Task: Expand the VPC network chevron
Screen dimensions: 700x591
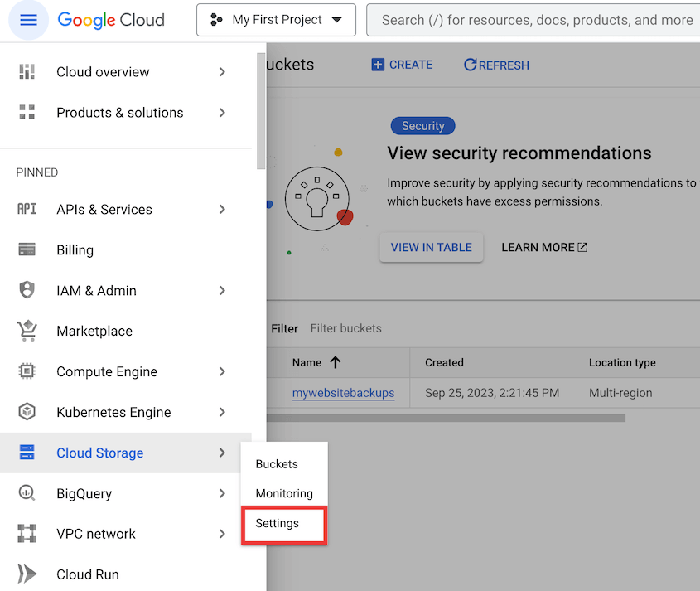Action: (x=222, y=534)
